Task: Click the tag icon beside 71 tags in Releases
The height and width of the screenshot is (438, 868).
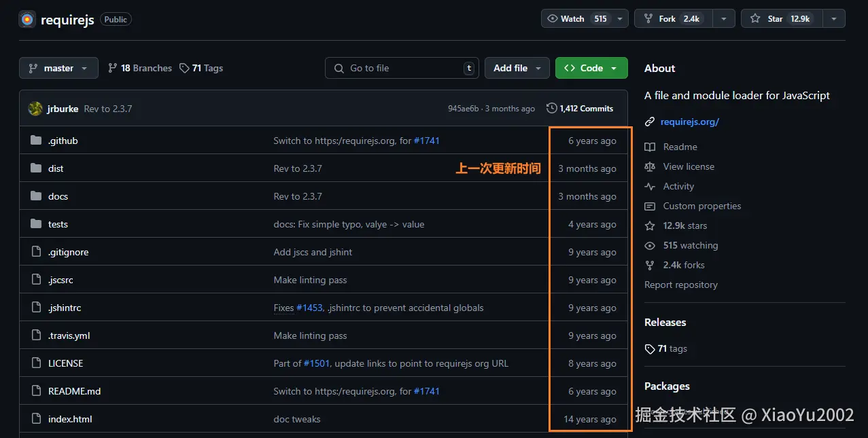Action: pyautogui.click(x=650, y=348)
